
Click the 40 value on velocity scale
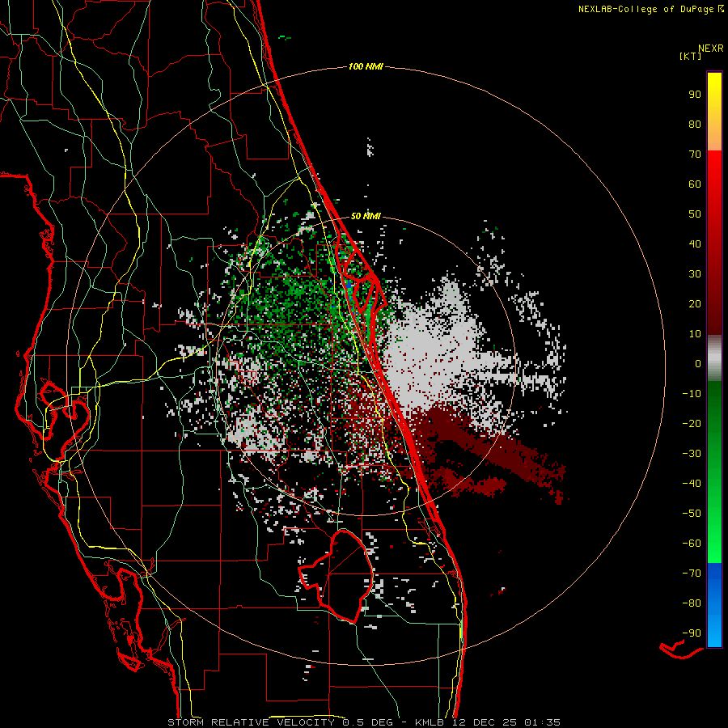pos(695,243)
